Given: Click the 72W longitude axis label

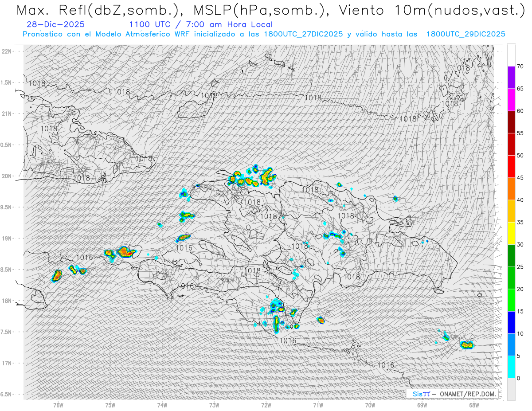Looking at the screenshot, I should pos(266,405).
